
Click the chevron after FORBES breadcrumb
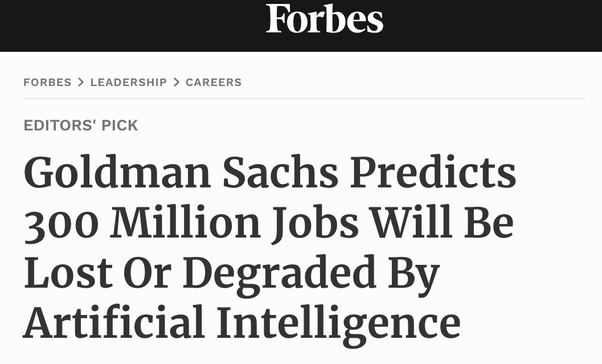pos(81,82)
